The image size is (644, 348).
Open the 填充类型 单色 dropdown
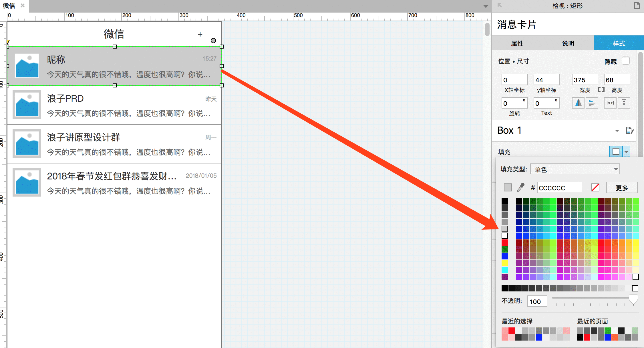coord(575,169)
